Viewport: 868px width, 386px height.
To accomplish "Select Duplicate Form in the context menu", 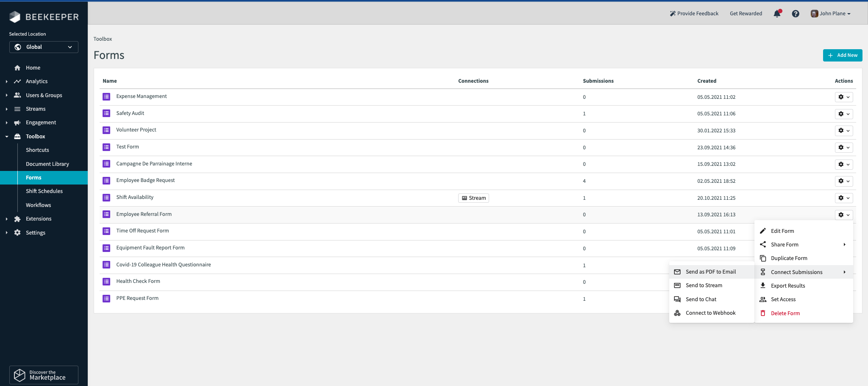I will (789, 258).
